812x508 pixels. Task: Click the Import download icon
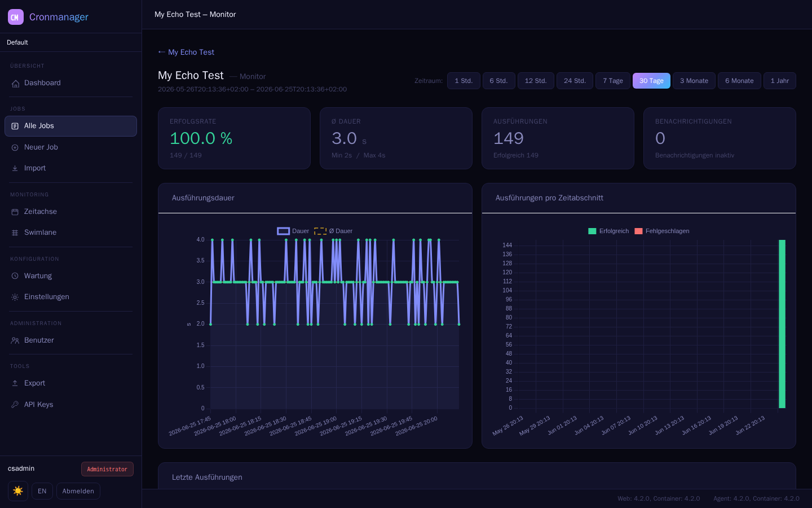pyautogui.click(x=15, y=169)
